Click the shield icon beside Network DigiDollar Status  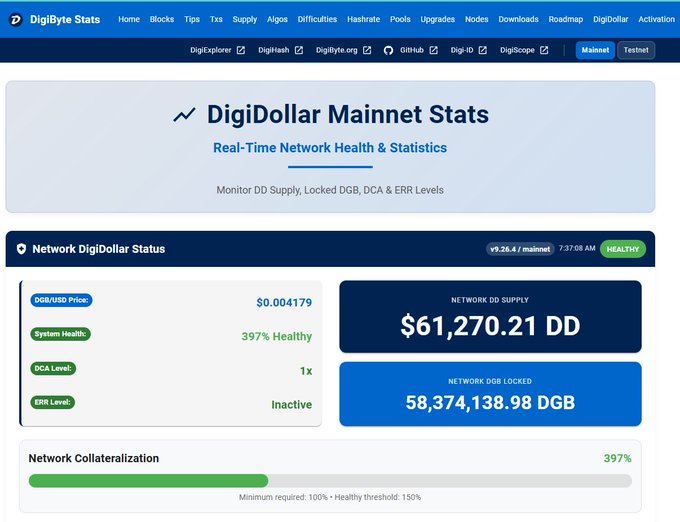(x=21, y=249)
